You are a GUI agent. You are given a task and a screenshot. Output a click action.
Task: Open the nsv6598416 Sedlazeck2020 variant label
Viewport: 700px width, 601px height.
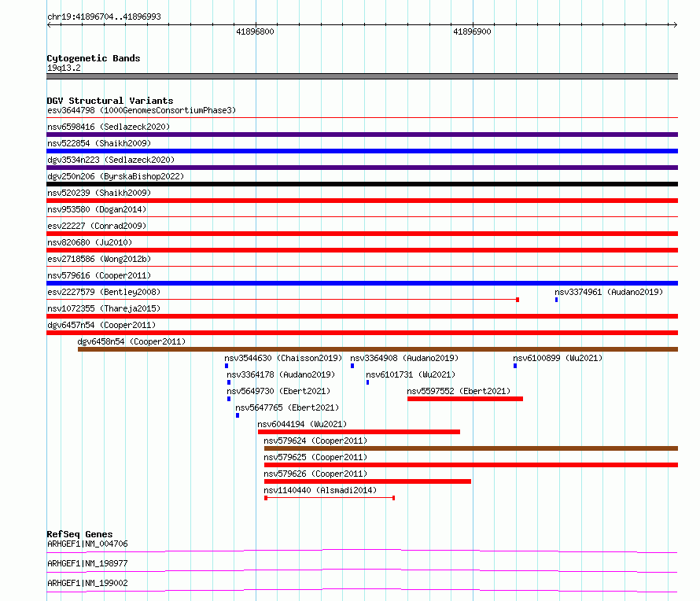pos(109,127)
